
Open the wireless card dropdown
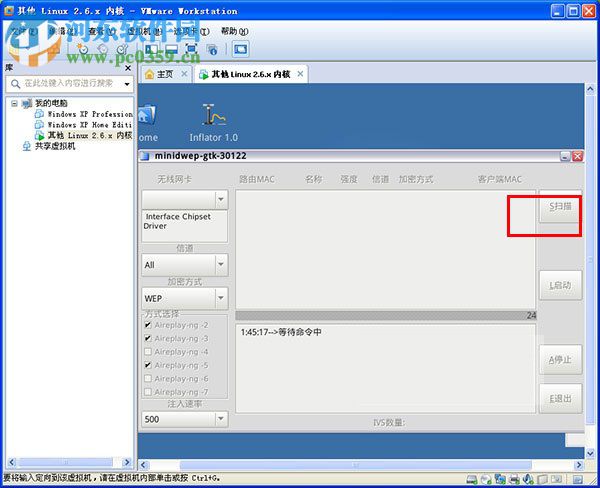(x=185, y=199)
